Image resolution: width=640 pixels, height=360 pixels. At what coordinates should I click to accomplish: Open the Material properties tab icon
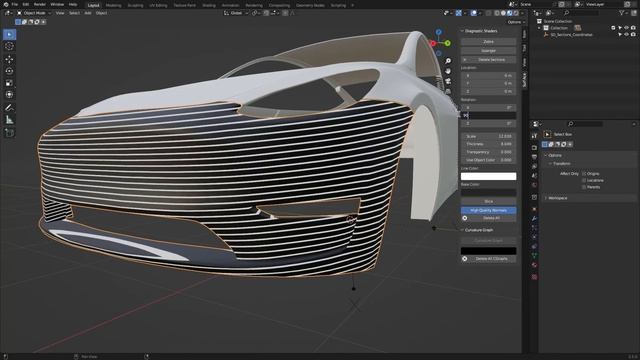(x=534, y=265)
